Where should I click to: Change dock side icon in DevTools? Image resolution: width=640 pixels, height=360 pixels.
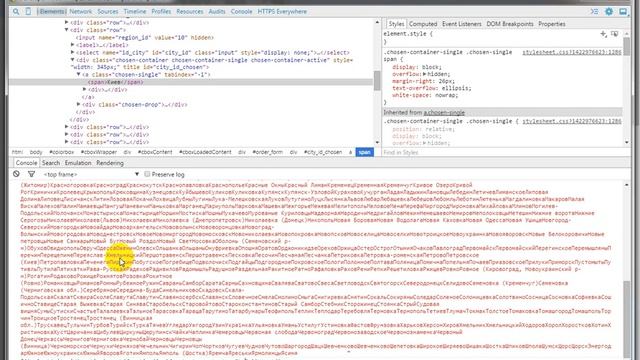623,11
